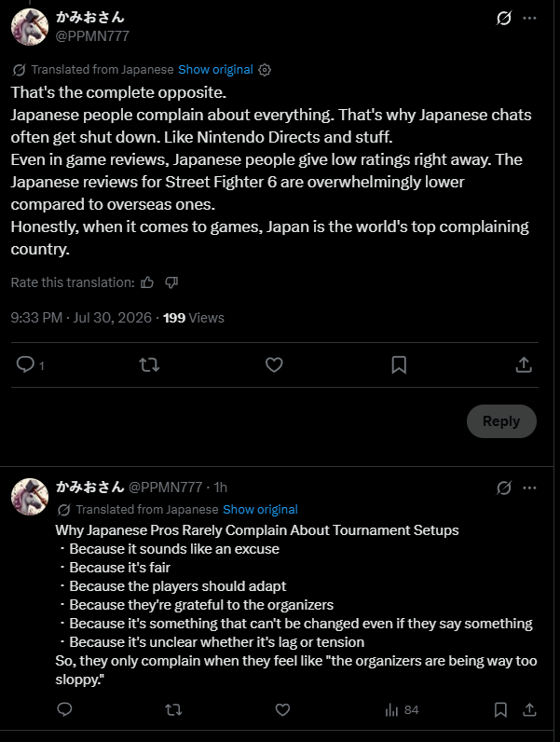Viewport: 560px width, 742px height.
Task: Like the reply post about tournament setups
Action: point(282,709)
